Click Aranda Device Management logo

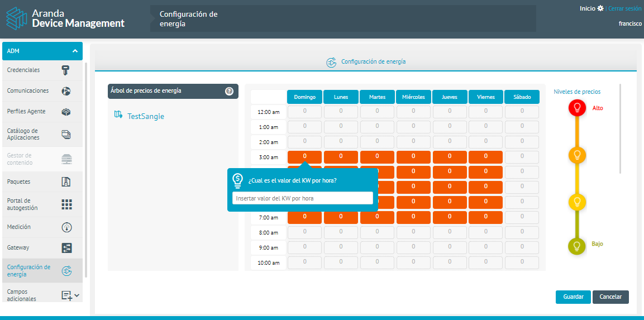click(x=65, y=18)
